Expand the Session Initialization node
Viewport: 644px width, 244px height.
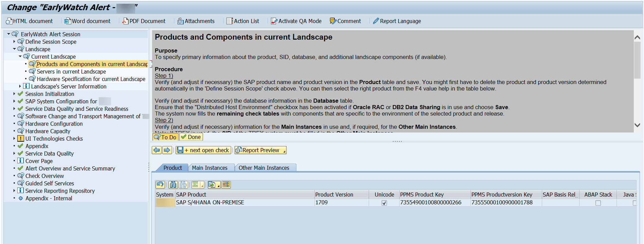14,94
